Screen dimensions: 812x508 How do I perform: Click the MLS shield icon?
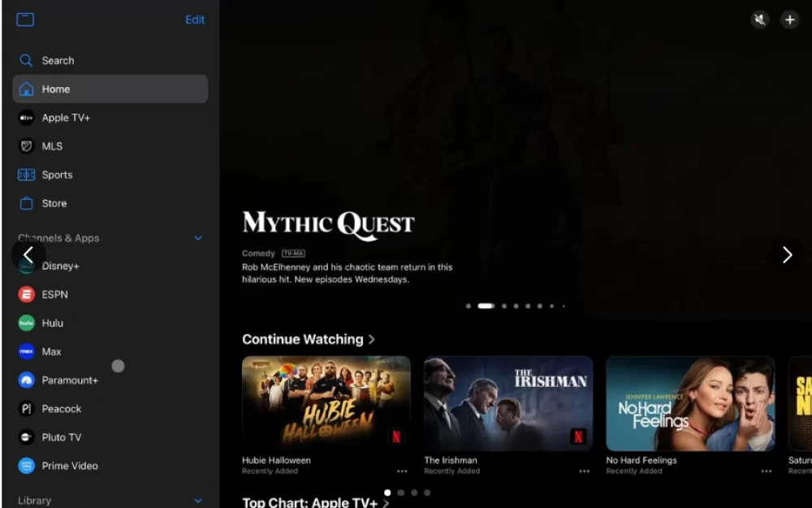(26, 146)
